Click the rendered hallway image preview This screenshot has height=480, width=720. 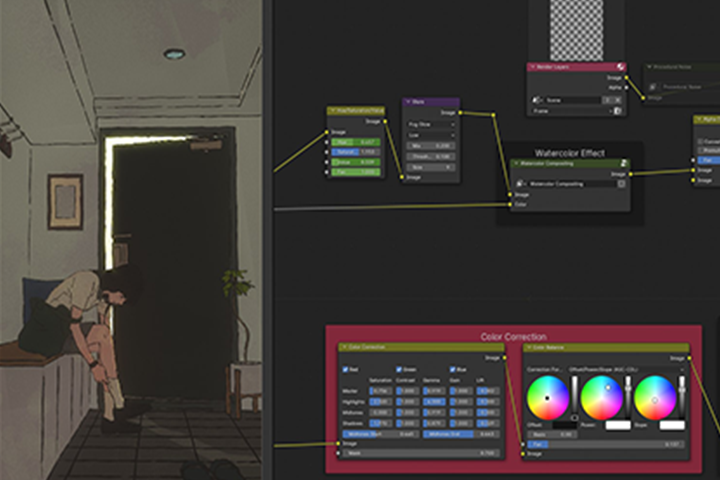click(131, 240)
